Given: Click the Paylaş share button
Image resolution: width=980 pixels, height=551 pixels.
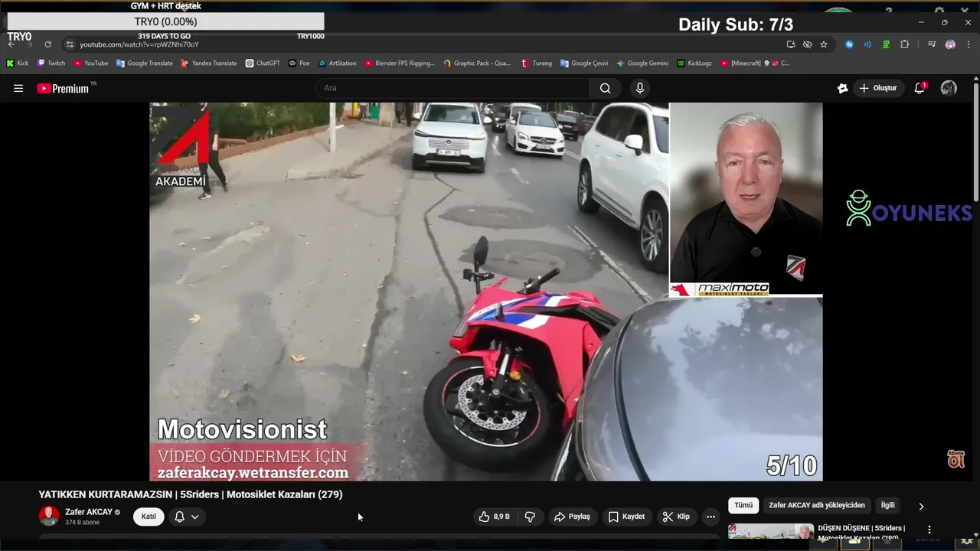Looking at the screenshot, I should point(572,517).
